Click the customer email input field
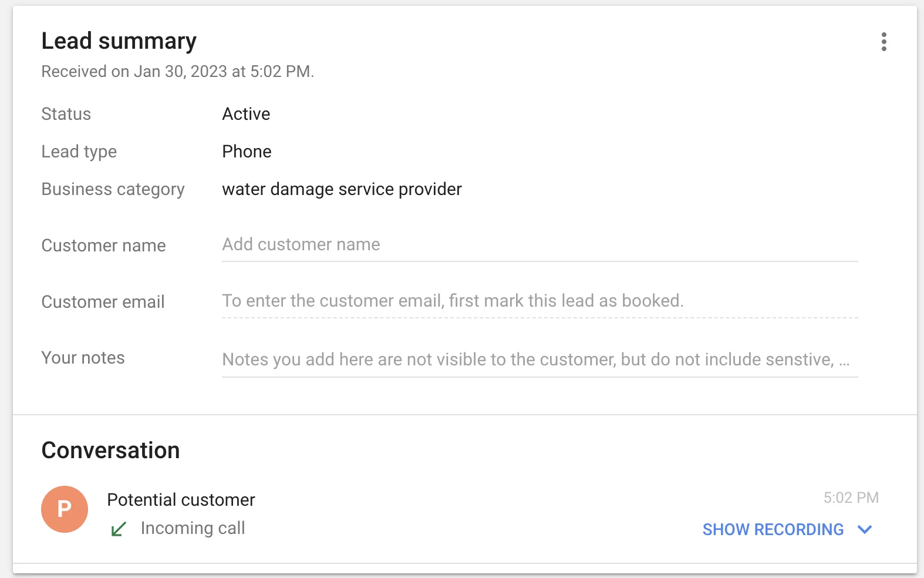 [539, 301]
